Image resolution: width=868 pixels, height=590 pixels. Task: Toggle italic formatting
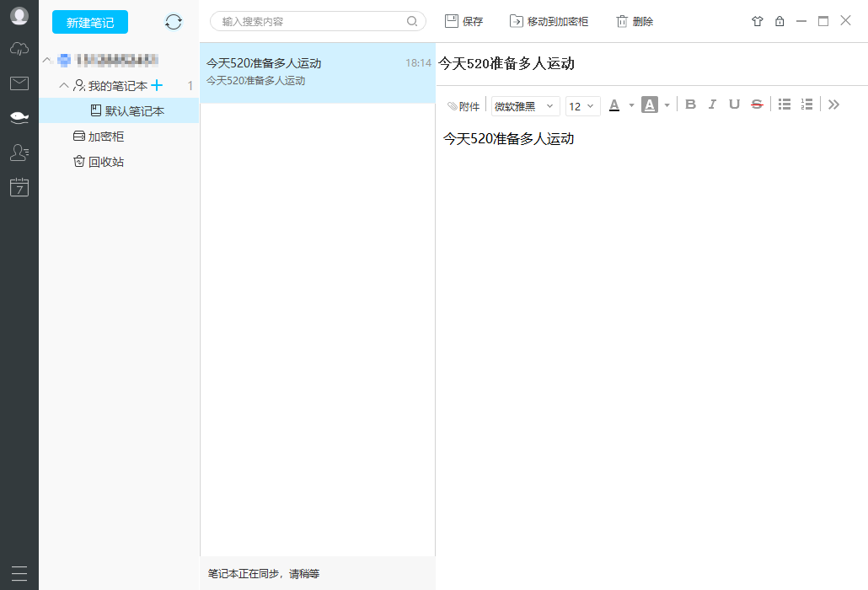[x=712, y=105]
